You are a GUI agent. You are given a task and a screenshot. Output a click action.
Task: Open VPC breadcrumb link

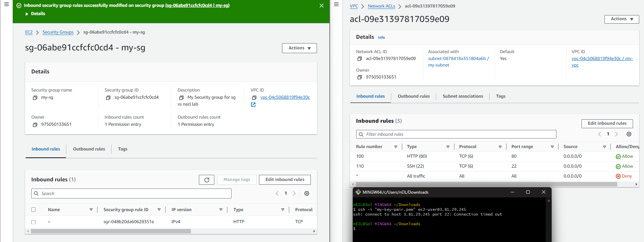[354, 6]
